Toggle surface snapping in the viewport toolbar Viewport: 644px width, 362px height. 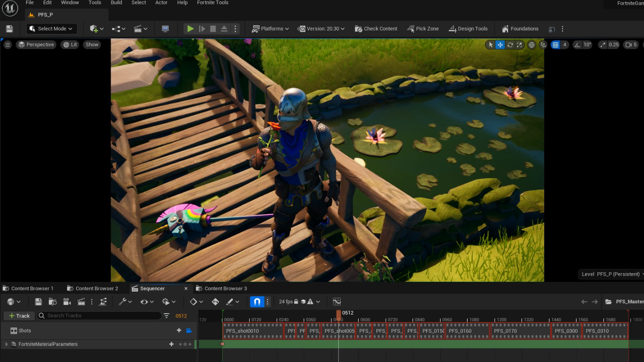(543, 44)
